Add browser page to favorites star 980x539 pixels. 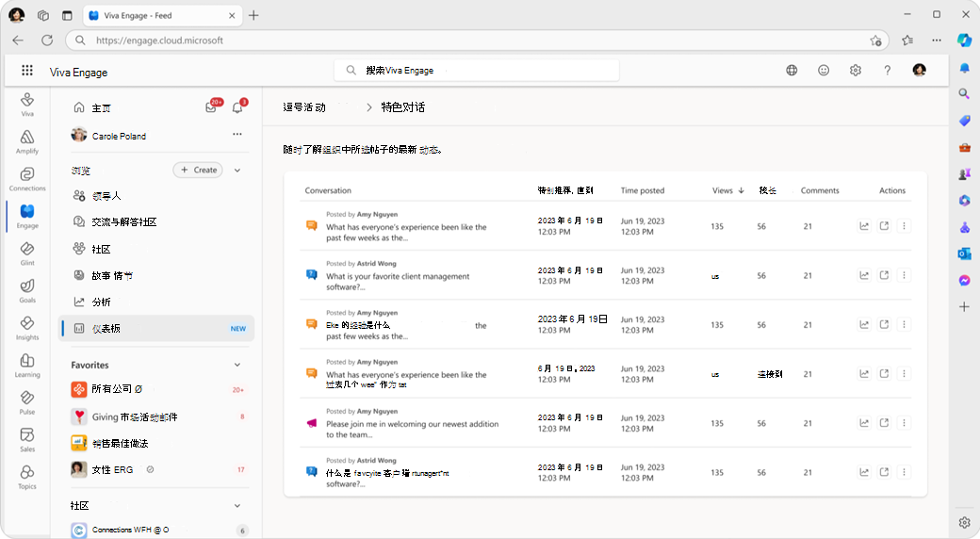click(x=875, y=41)
